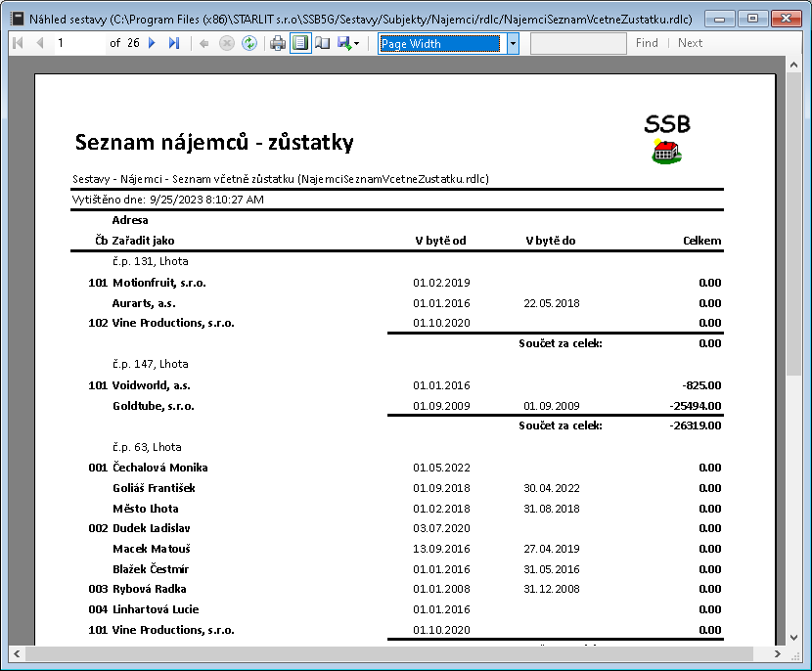This screenshot has width=812, height=671.
Task: Click the Previous Page arrow
Action: tap(40, 43)
